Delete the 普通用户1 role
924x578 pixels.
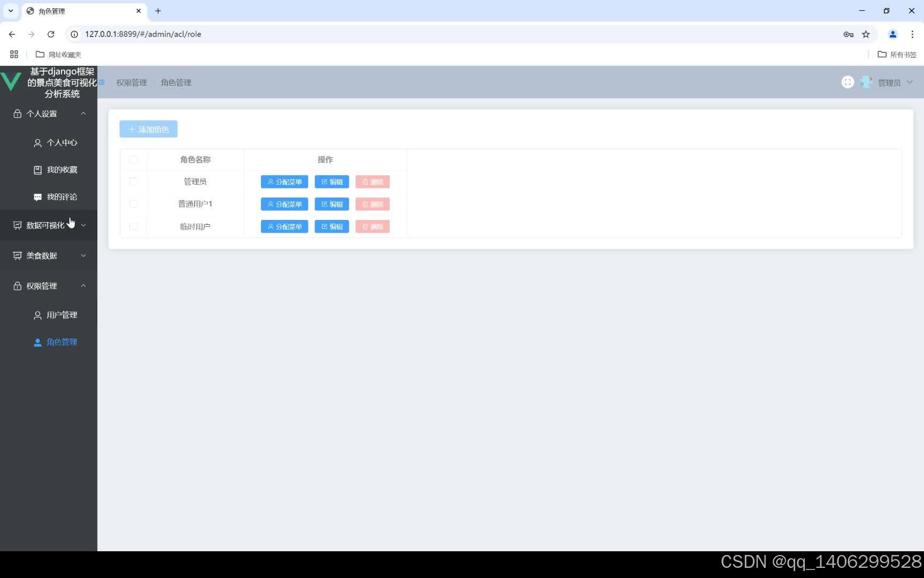373,204
